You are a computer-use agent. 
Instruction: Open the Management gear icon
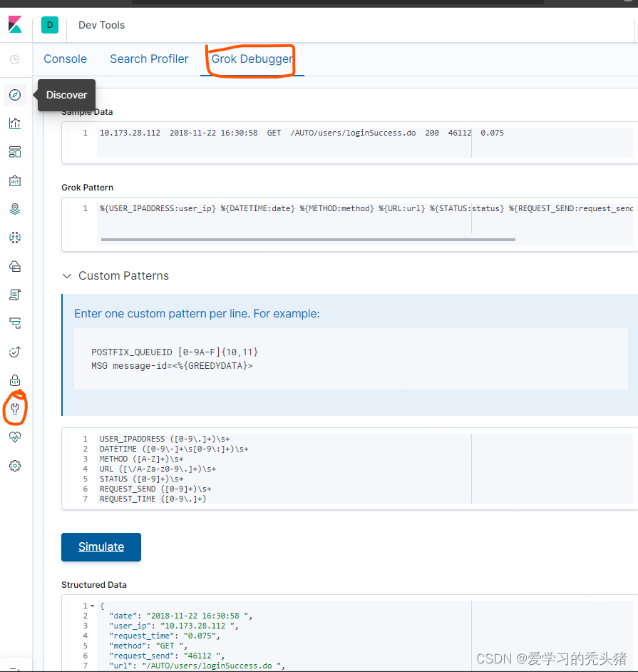click(15, 466)
